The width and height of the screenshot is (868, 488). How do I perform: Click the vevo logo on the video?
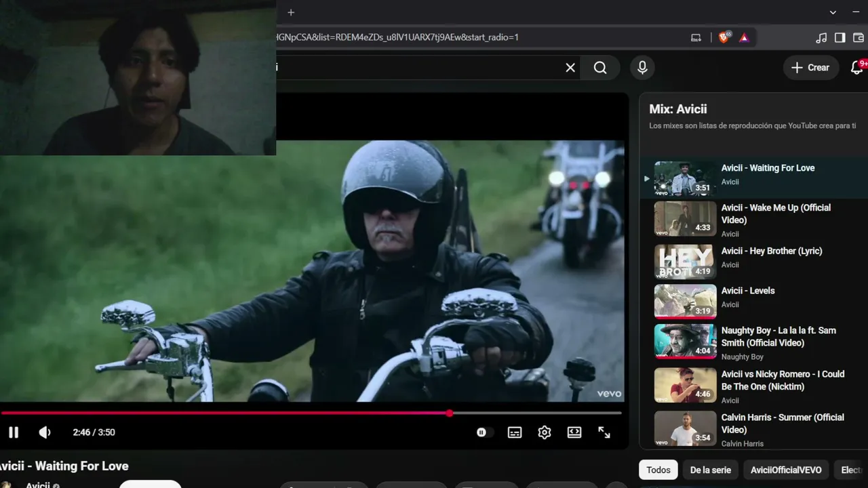tap(609, 393)
